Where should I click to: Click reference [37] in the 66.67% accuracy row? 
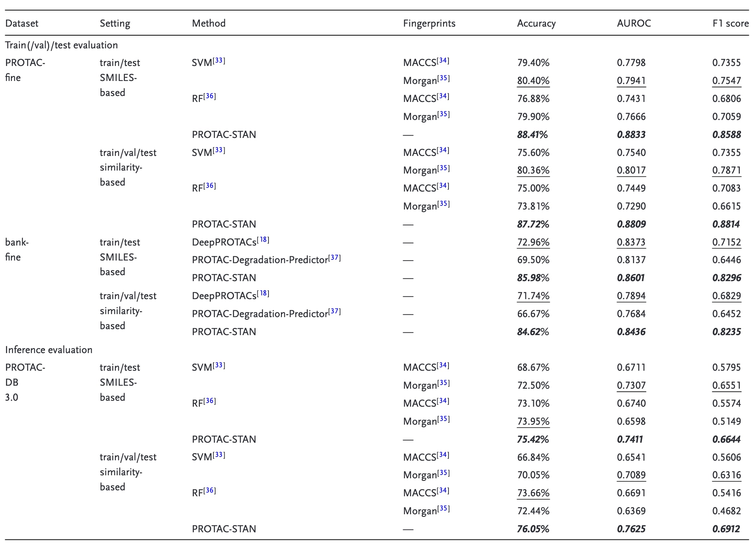[334, 311]
